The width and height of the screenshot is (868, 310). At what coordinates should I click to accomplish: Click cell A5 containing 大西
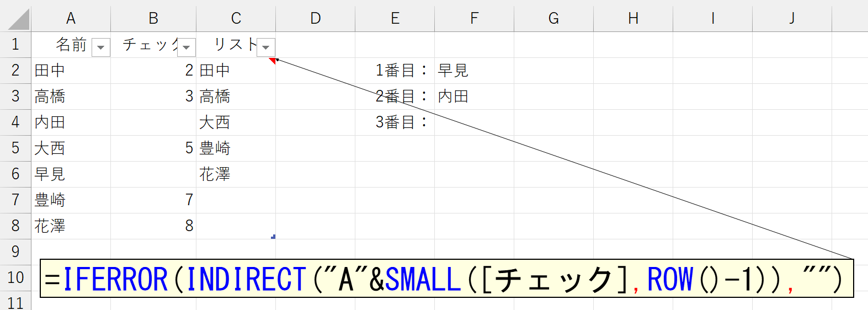tap(71, 148)
